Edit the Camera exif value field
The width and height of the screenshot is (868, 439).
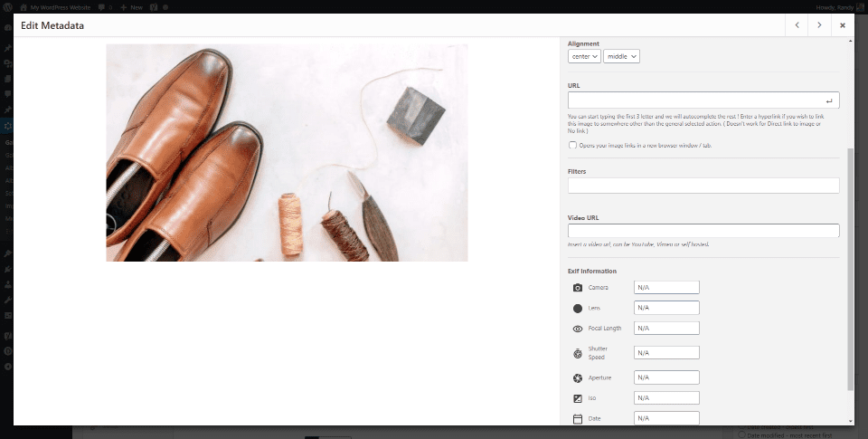click(x=666, y=288)
